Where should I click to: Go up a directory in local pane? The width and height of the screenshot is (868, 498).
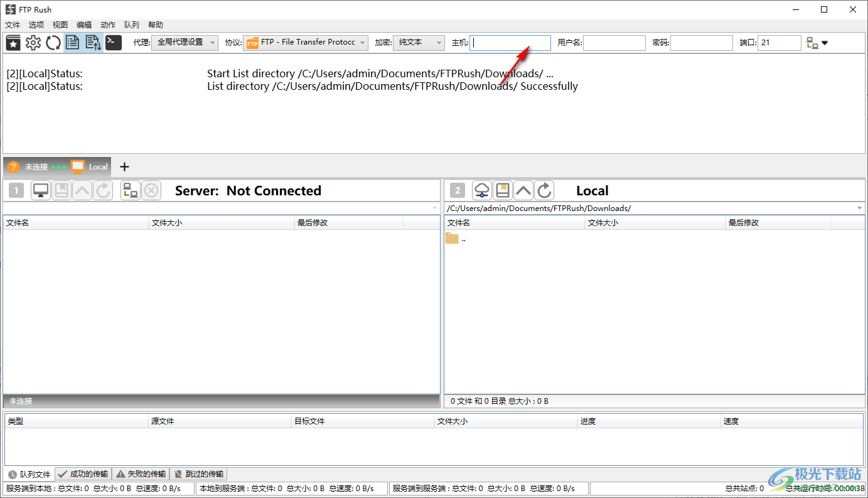tap(523, 190)
